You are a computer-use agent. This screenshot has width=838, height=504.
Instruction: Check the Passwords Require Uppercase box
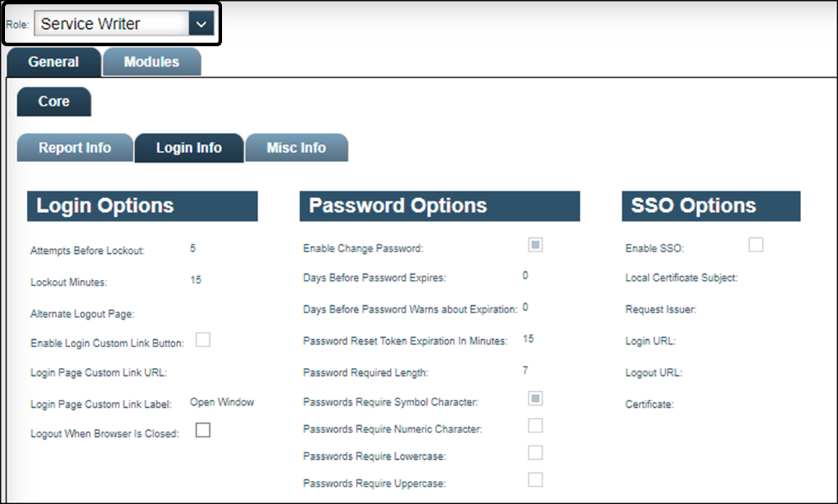[x=536, y=479]
